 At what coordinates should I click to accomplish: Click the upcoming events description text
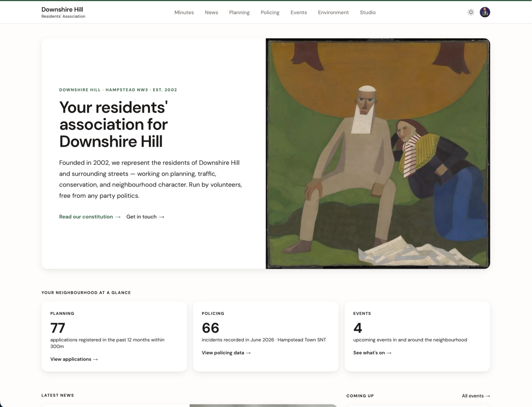(410, 340)
